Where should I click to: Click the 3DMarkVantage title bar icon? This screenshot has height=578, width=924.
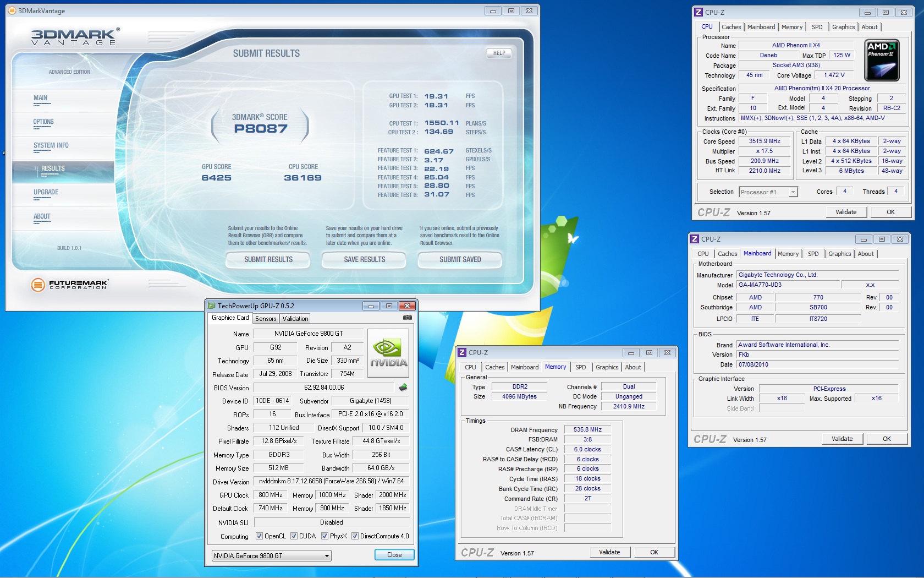click(12, 10)
